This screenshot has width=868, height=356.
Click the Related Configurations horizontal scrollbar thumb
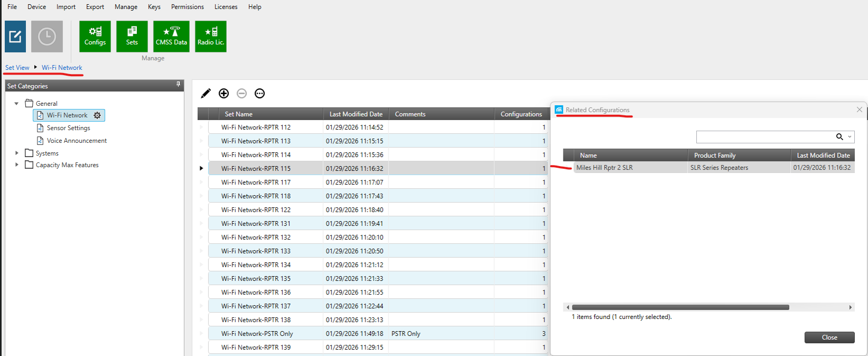click(680, 307)
